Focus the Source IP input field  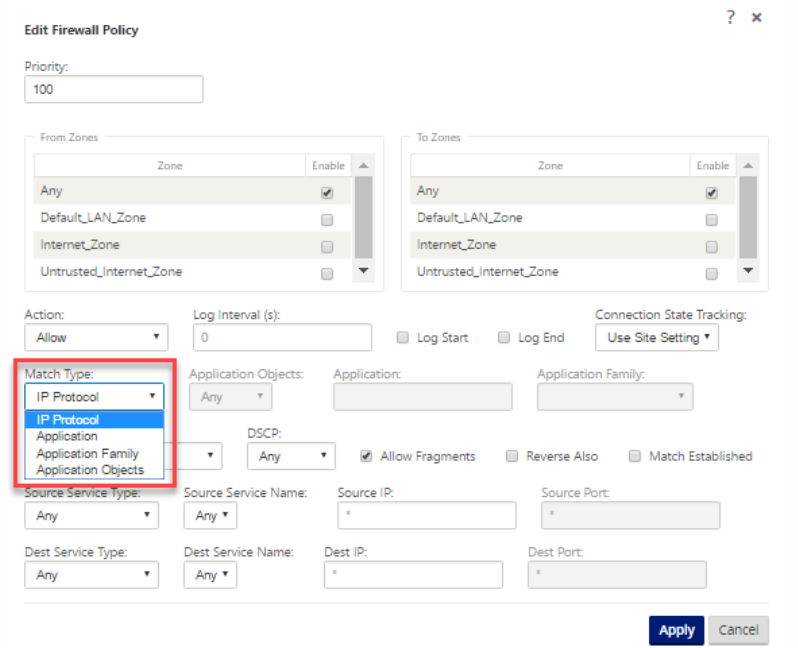(426, 515)
